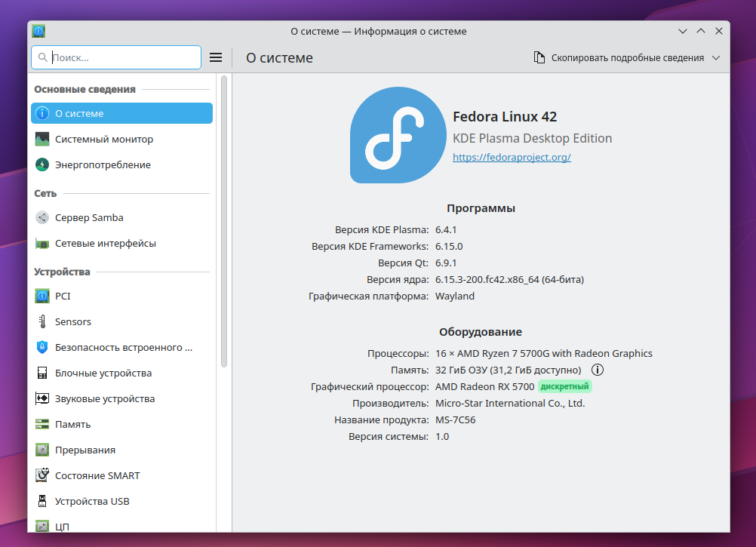Image resolution: width=756 pixels, height=547 pixels.
Task: Click the Состояние SMART stethoscope icon
Action: tap(42, 475)
